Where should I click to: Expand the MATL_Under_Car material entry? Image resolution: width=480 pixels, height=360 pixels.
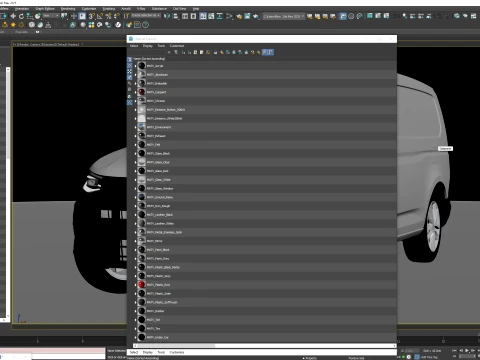[136, 337]
